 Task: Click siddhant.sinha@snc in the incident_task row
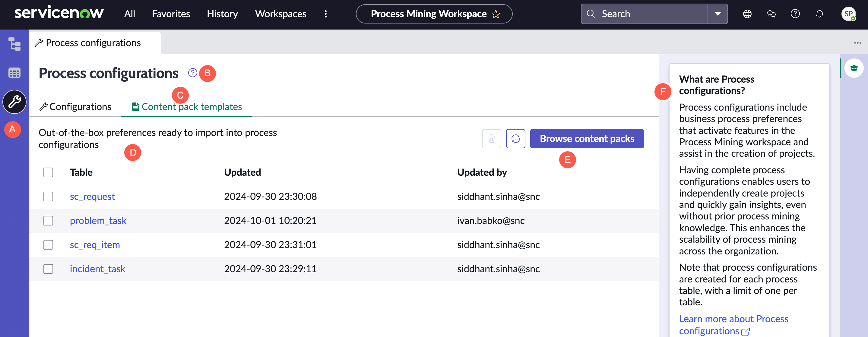point(498,269)
